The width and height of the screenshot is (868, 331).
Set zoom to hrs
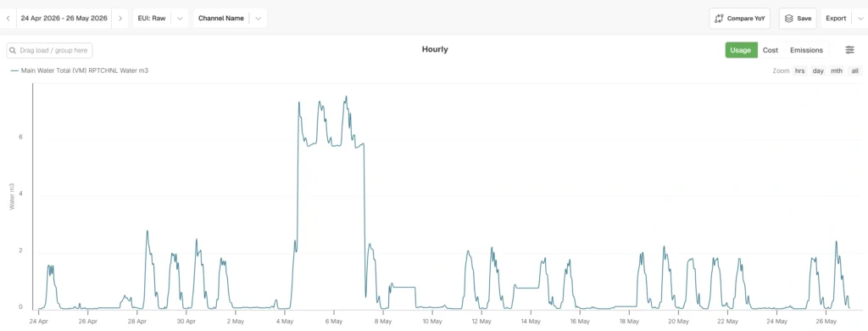[800, 71]
